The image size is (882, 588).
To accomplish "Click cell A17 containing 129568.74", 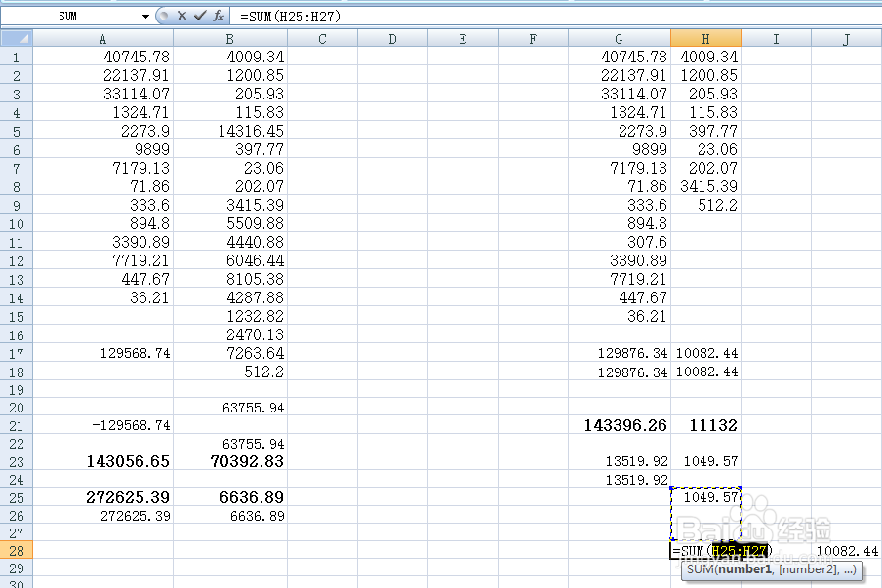I will tap(103, 354).
